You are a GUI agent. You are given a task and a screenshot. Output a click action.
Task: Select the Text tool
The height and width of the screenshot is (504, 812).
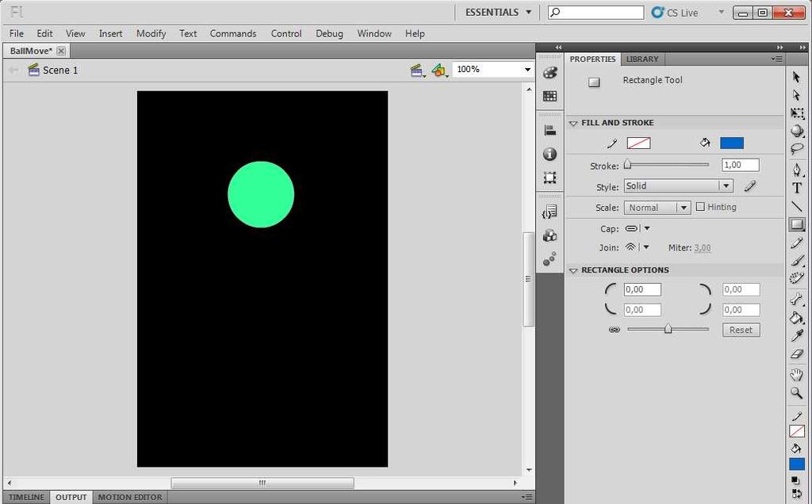(x=797, y=189)
